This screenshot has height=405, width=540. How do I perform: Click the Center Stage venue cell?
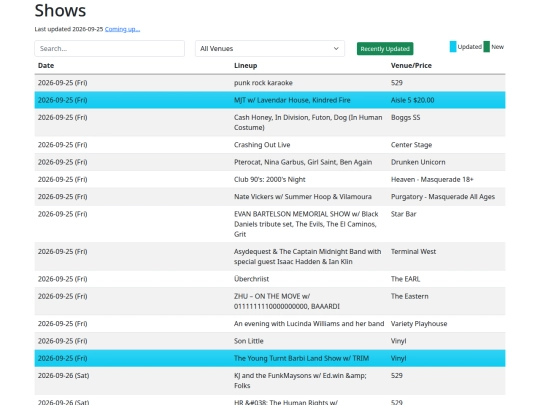click(x=411, y=145)
